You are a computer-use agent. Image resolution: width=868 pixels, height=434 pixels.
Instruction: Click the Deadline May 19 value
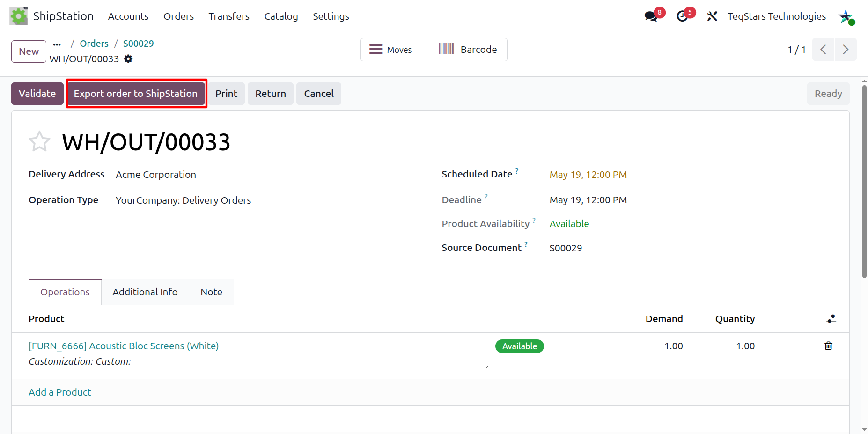pos(588,200)
